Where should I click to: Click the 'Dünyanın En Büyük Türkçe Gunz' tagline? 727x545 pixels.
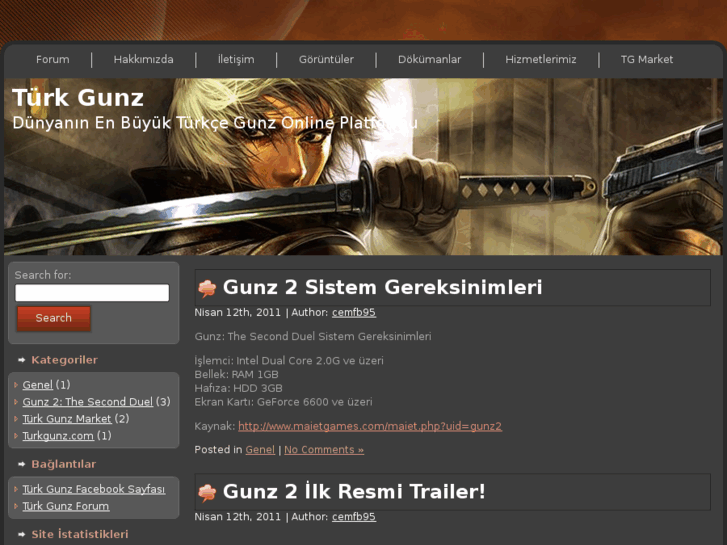click(x=215, y=123)
